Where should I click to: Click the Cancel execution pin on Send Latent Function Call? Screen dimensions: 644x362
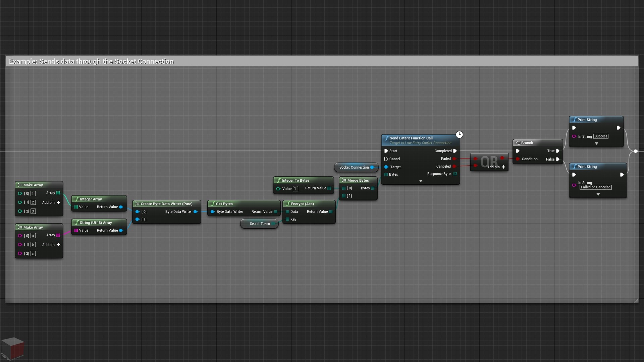tap(386, 159)
